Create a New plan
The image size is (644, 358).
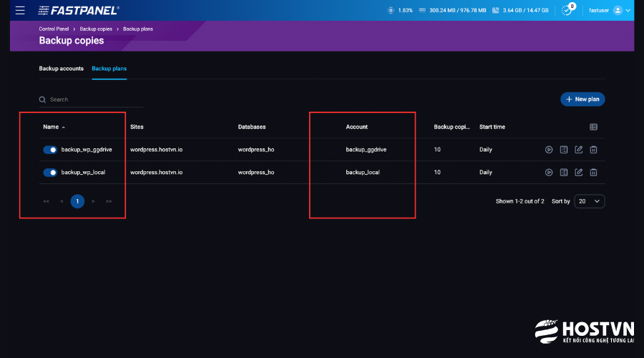point(582,99)
